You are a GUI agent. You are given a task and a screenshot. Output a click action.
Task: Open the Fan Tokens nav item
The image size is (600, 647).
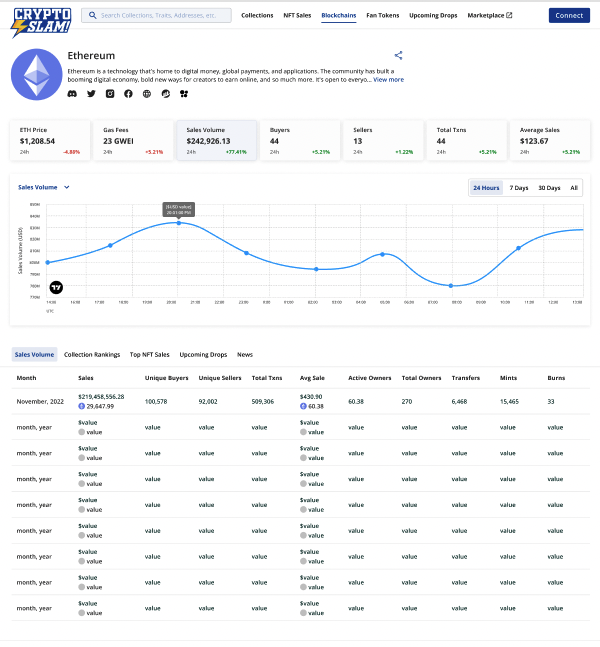coord(383,15)
